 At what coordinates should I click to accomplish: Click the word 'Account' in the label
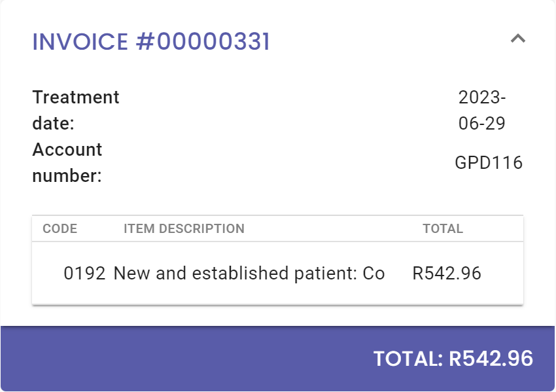coord(67,150)
